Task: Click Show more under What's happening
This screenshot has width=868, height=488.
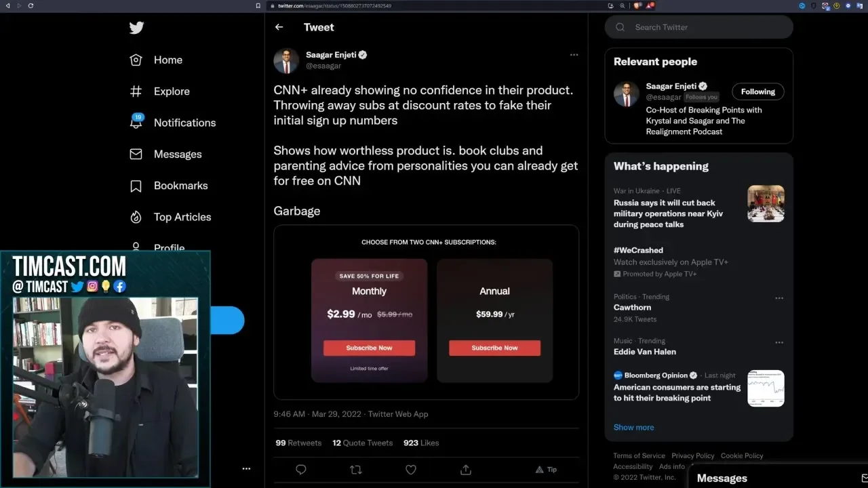Action: pyautogui.click(x=633, y=427)
